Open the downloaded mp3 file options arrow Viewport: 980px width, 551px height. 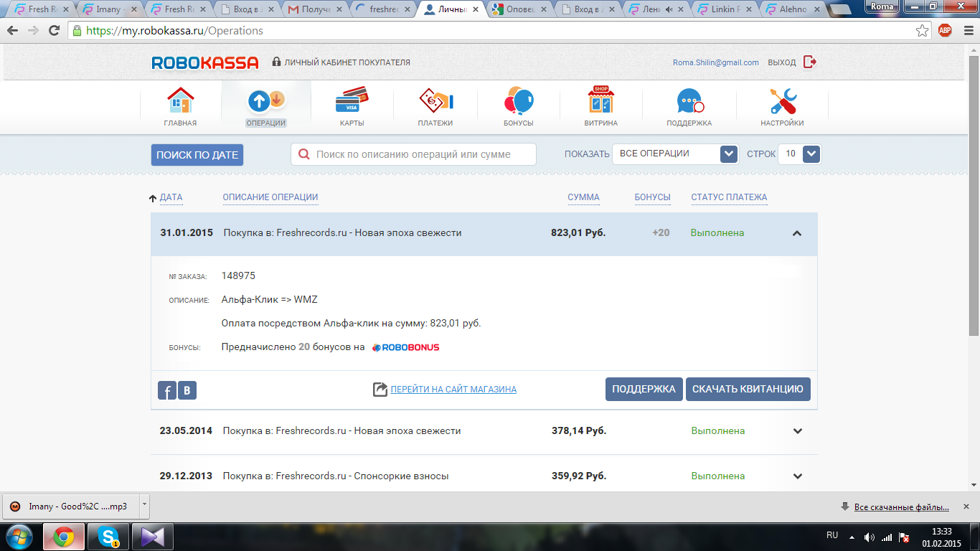[x=143, y=505]
